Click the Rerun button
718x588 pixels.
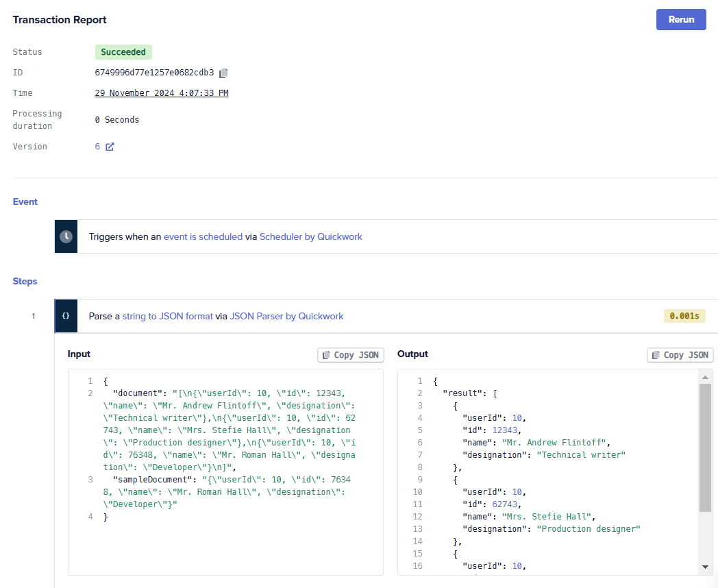tap(680, 20)
